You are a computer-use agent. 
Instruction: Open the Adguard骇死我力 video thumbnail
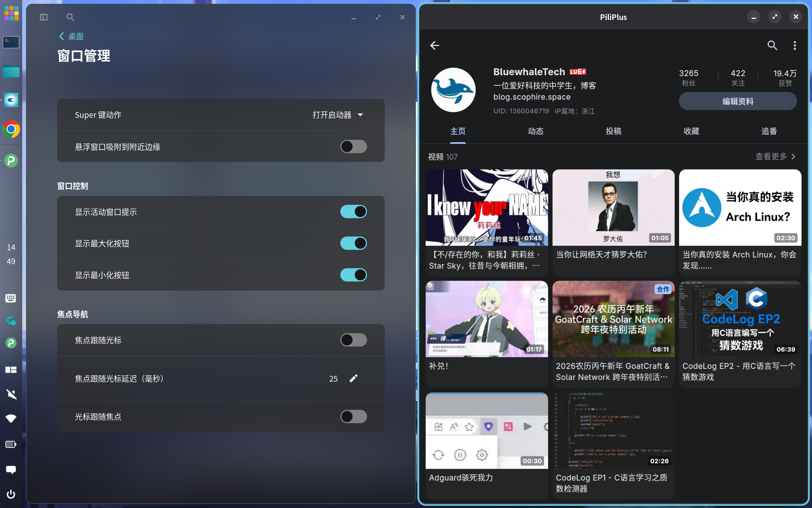point(487,431)
